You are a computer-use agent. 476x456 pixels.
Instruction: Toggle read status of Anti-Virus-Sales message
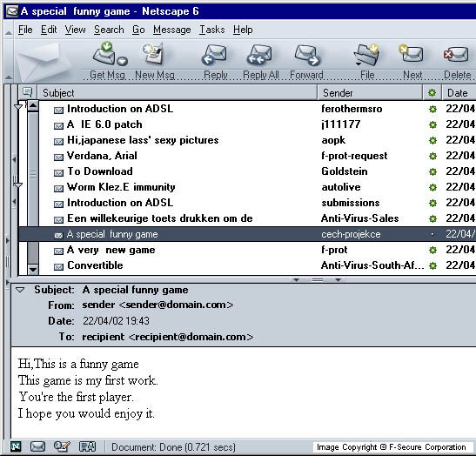point(432,218)
